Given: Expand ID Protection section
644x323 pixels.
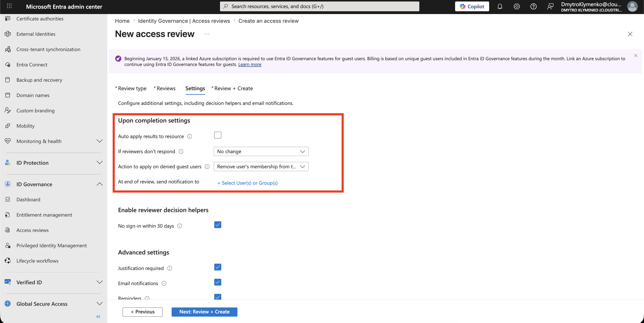Looking at the screenshot, I should 99,163.
